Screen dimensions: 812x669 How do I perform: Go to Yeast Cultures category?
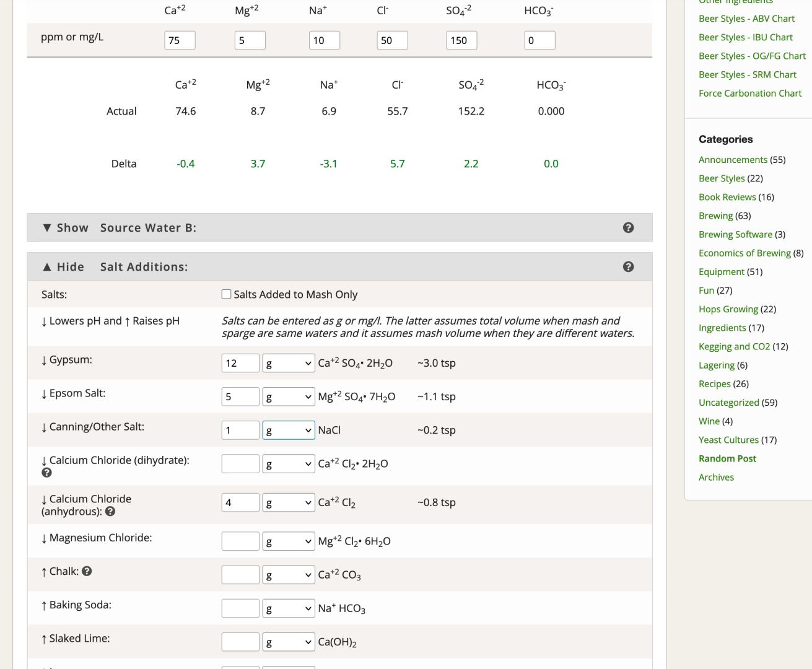point(728,440)
